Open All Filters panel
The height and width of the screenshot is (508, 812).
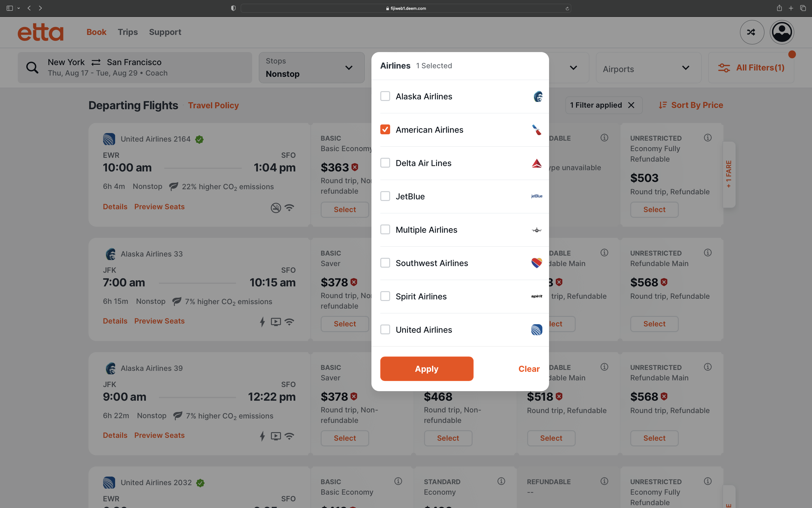pos(751,68)
